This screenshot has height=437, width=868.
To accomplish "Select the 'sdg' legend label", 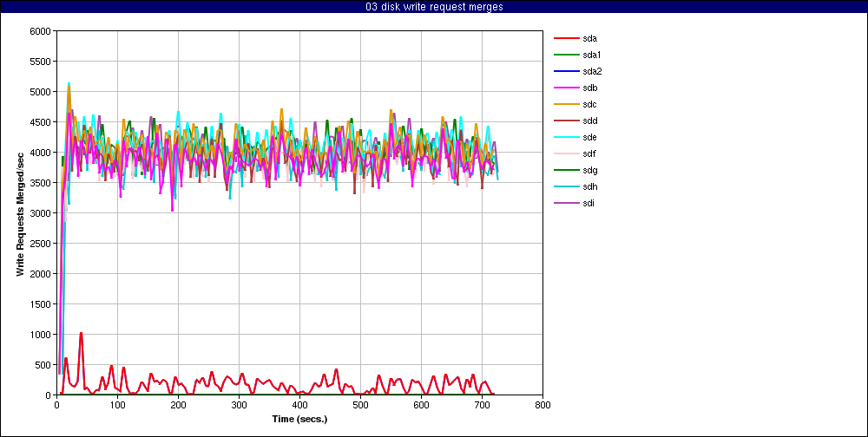I will point(590,170).
